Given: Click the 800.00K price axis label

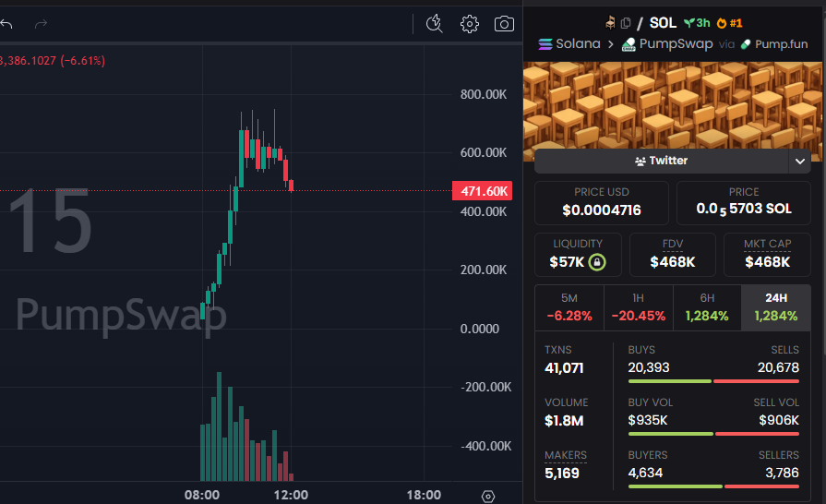Looking at the screenshot, I should (484, 94).
